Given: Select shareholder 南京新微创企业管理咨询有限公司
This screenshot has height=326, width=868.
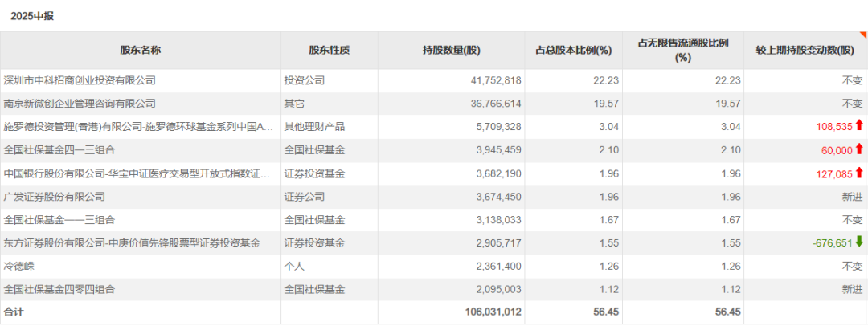Looking at the screenshot, I should click(80, 104).
